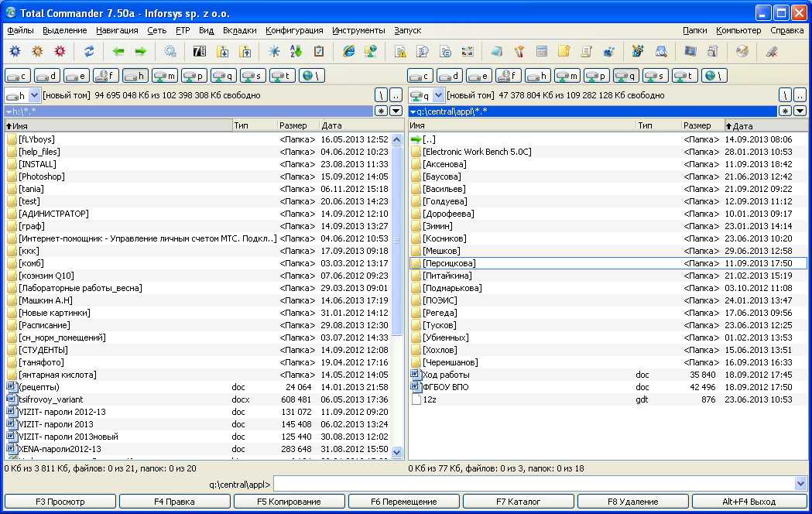The image size is (812, 514).
Task: Open left panel directory history arrow
Action: (x=396, y=111)
